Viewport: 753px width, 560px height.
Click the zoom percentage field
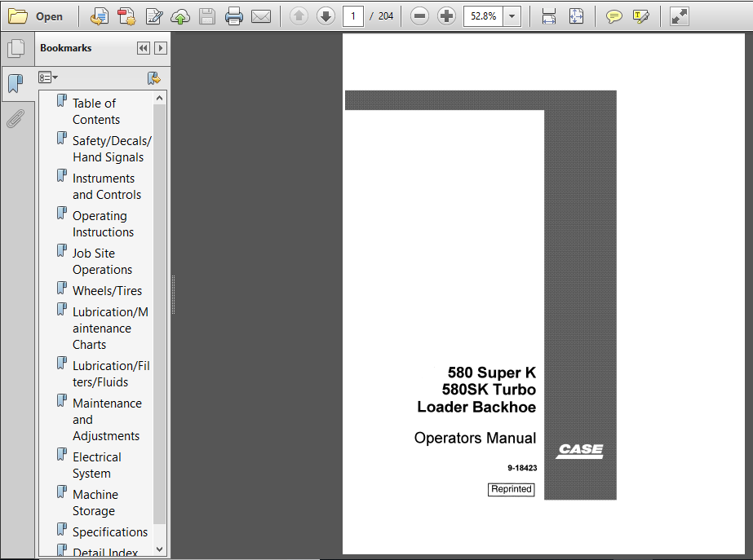(x=483, y=16)
